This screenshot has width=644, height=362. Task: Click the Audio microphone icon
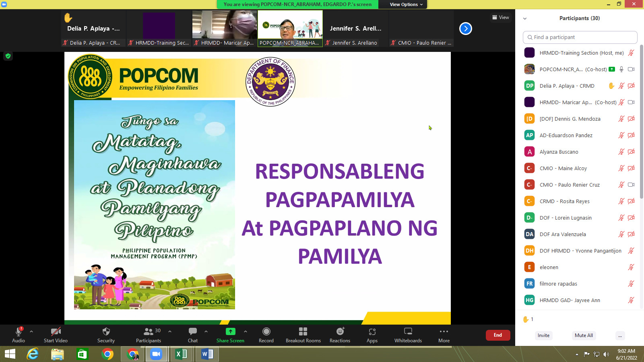tap(18, 331)
